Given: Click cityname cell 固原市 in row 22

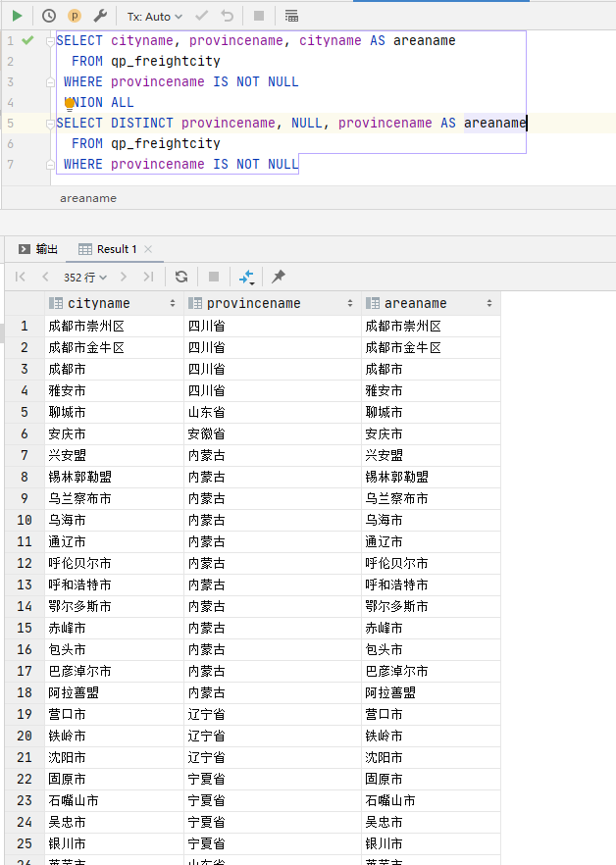Looking at the screenshot, I should [114, 779].
